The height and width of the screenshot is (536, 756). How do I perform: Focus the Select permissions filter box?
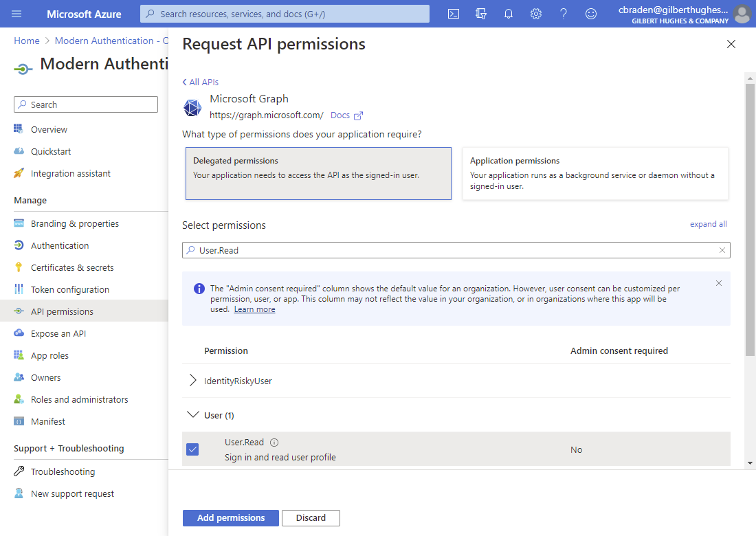[456, 250]
